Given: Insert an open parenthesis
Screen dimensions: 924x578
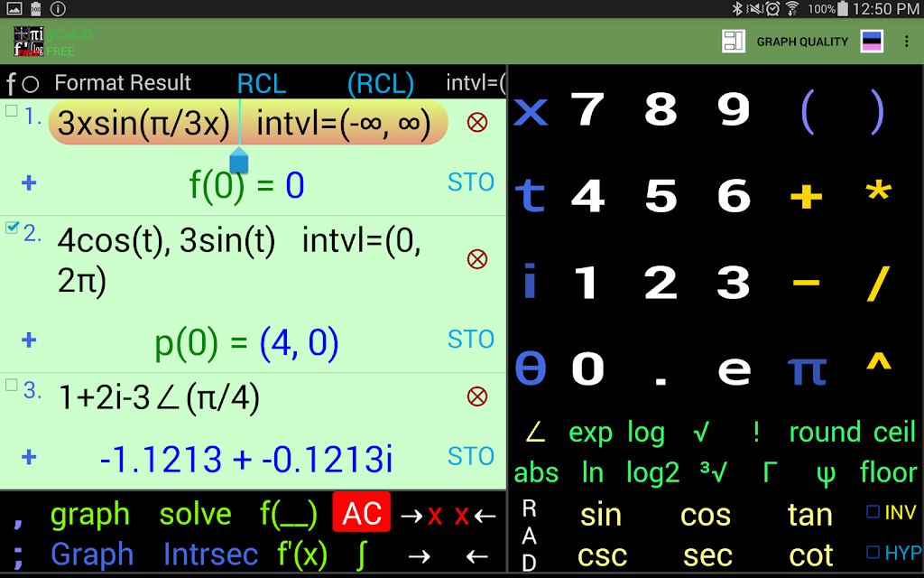Looking at the screenshot, I should pos(808,112).
